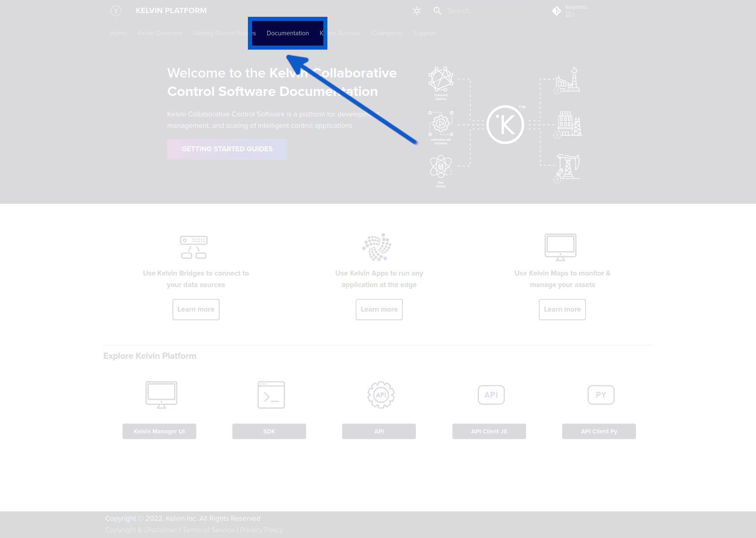Screen dimensions: 756x538
Task: Open search with the magnifier icon
Action: click(x=437, y=11)
